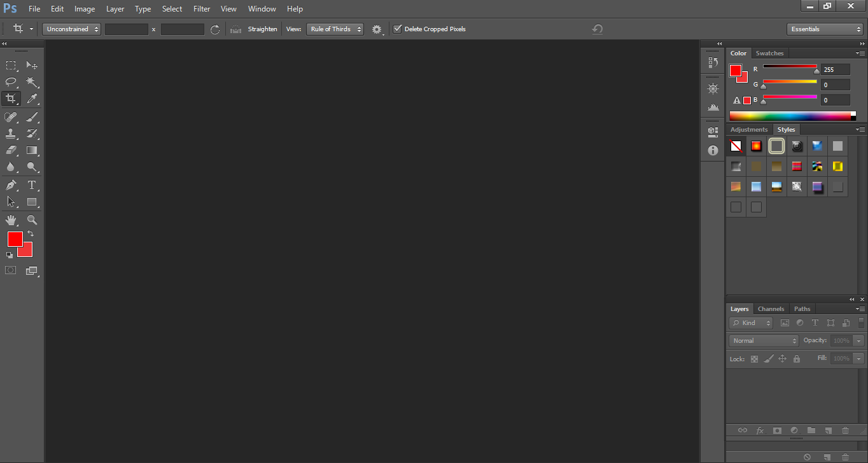Select the Dodge tool

(x=32, y=167)
